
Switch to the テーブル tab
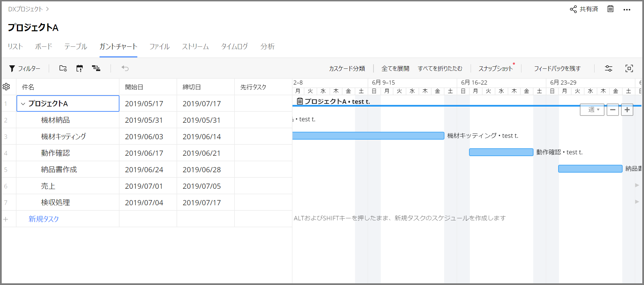pos(76,46)
